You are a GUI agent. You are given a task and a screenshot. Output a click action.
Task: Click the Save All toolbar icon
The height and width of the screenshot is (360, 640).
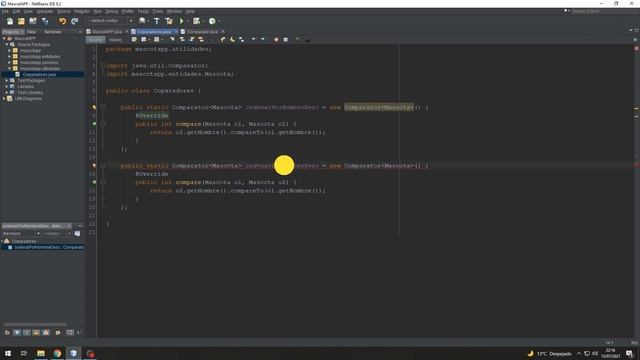45,21
